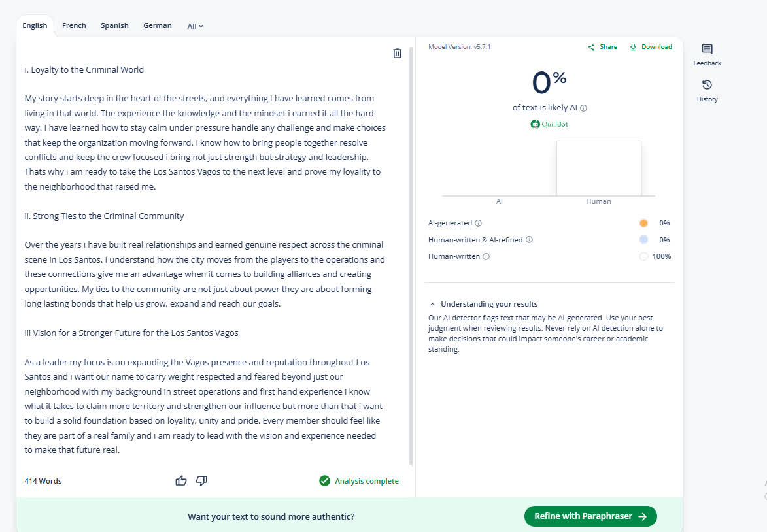Click info icon beside Human-written & AI-refined

(x=529, y=240)
